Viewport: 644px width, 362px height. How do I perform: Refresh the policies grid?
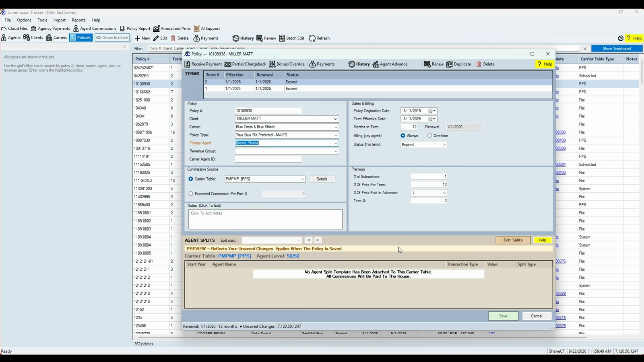(x=319, y=38)
